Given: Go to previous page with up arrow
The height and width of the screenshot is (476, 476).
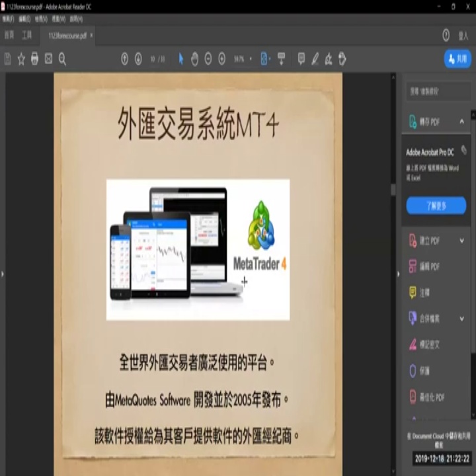Looking at the screenshot, I should point(124,59).
